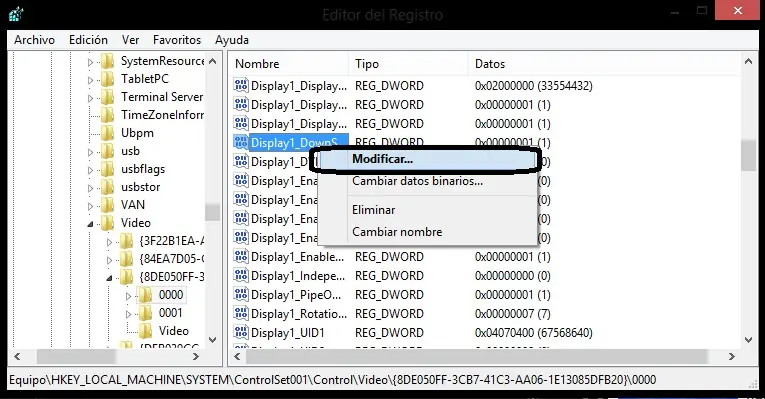Click the DWORD icon beside Display1_DownS

241,142
